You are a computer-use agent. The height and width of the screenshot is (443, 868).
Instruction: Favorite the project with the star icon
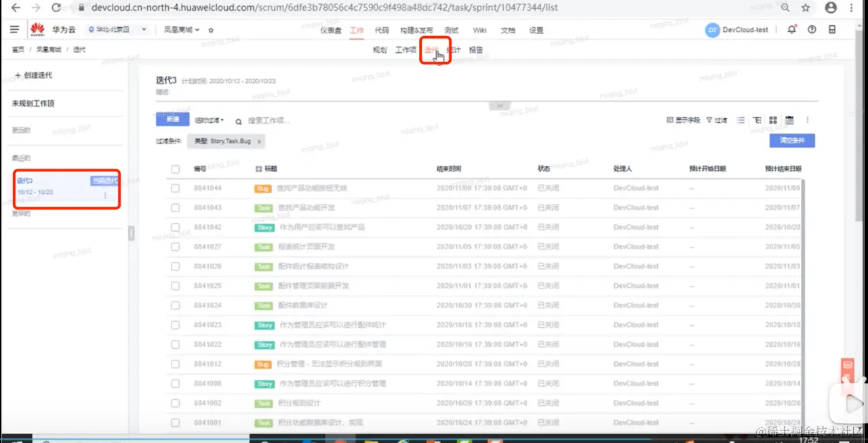coord(211,30)
